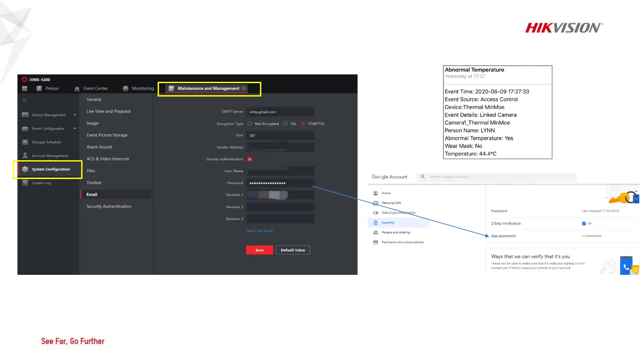Click the Save button

coord(259,250)
